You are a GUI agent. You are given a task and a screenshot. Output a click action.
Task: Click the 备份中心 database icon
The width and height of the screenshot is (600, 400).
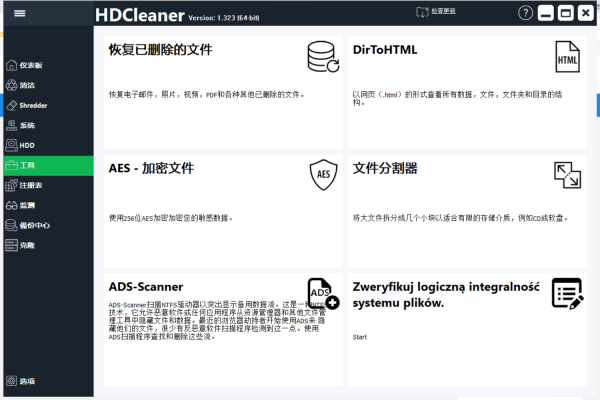coord(11,225)
